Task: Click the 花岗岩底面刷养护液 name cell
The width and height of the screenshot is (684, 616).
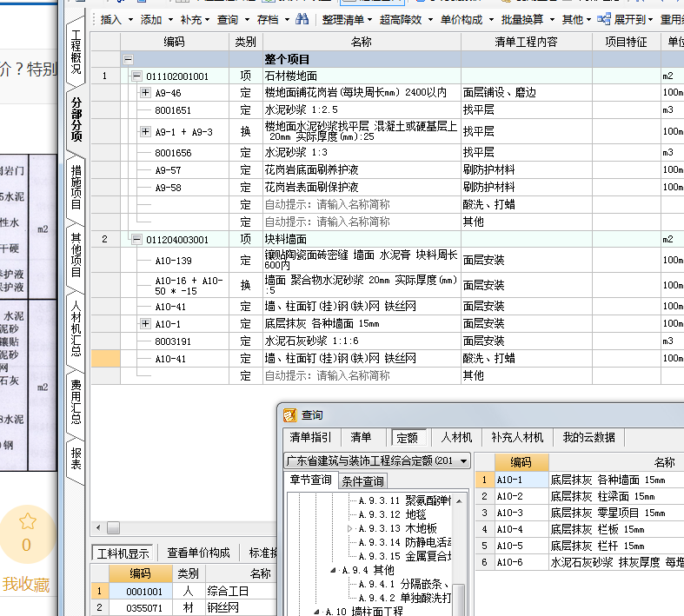Action: tap(362, 170)
